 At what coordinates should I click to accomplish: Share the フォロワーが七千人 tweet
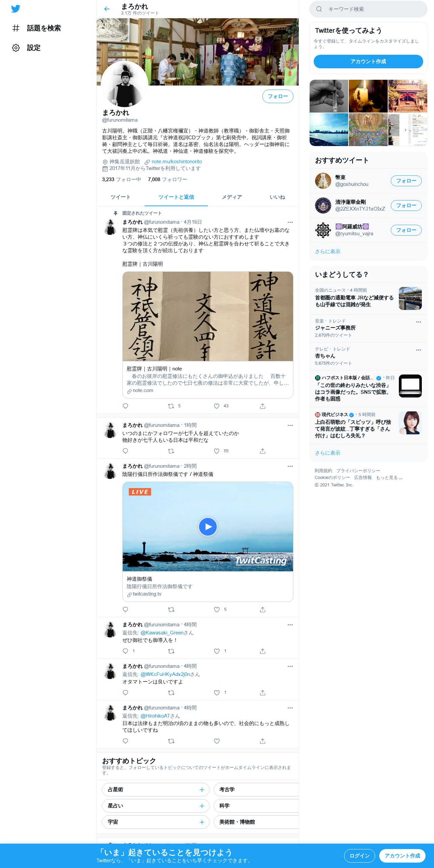(263, 451)
